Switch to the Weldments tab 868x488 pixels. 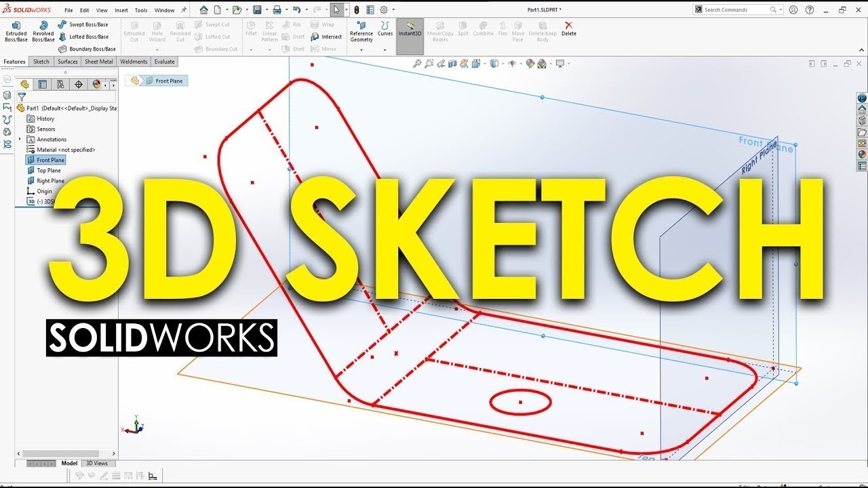134,62
